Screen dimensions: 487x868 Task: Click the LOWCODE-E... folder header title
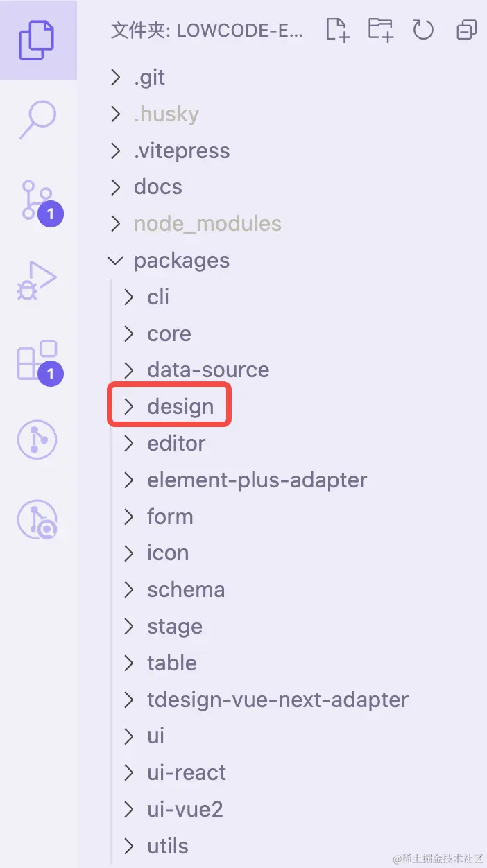(207, 31)
